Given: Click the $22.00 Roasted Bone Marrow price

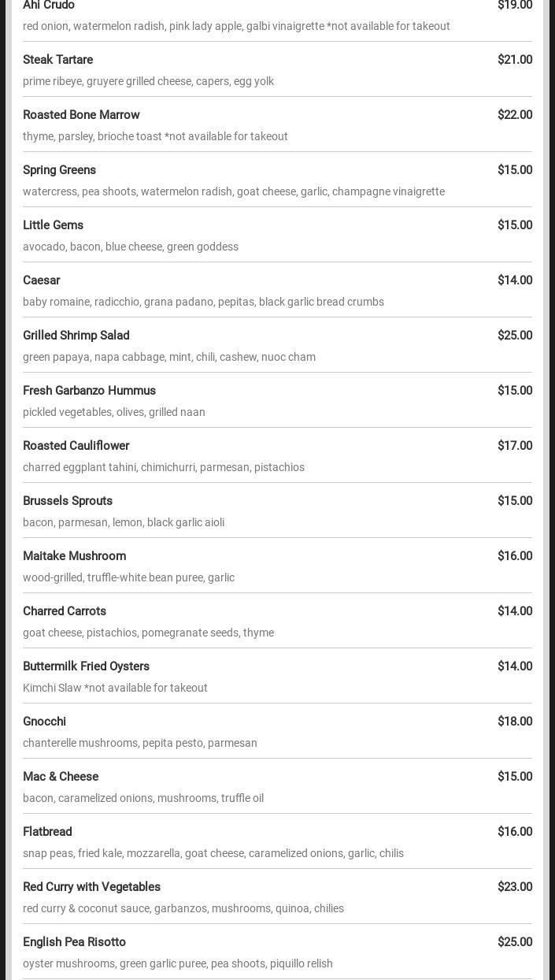Looking at the screenshot, I should tap(515, 115).
